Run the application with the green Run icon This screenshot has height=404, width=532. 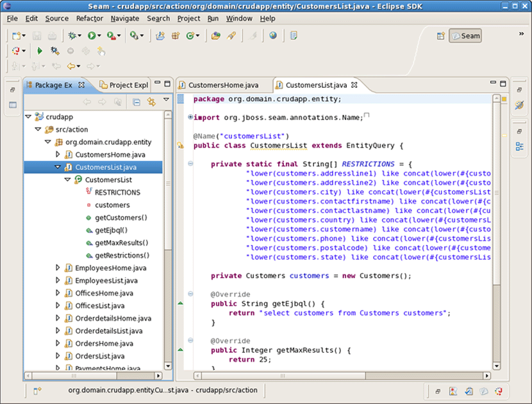[x=92, y=35]
